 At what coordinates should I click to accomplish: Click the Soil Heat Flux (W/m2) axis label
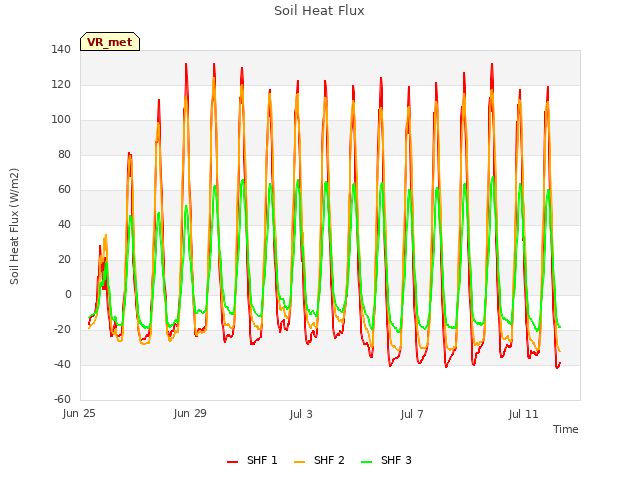(14, 226)
